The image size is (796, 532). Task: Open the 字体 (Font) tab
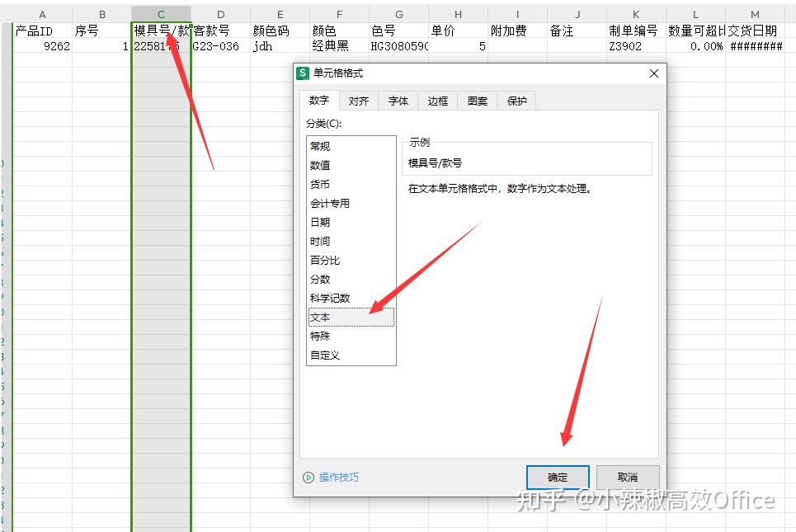pyautogui.click(x=398, y=101)
